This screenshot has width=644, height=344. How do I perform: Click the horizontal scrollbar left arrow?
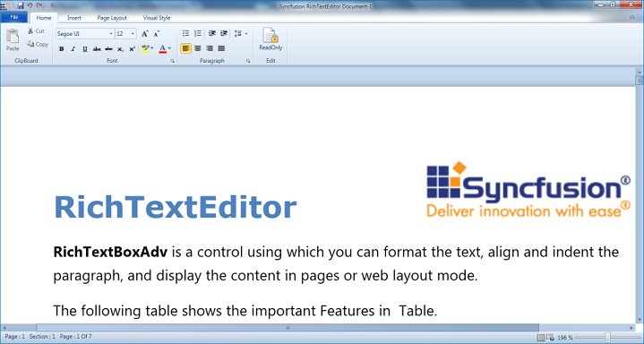tap(4, 328)
